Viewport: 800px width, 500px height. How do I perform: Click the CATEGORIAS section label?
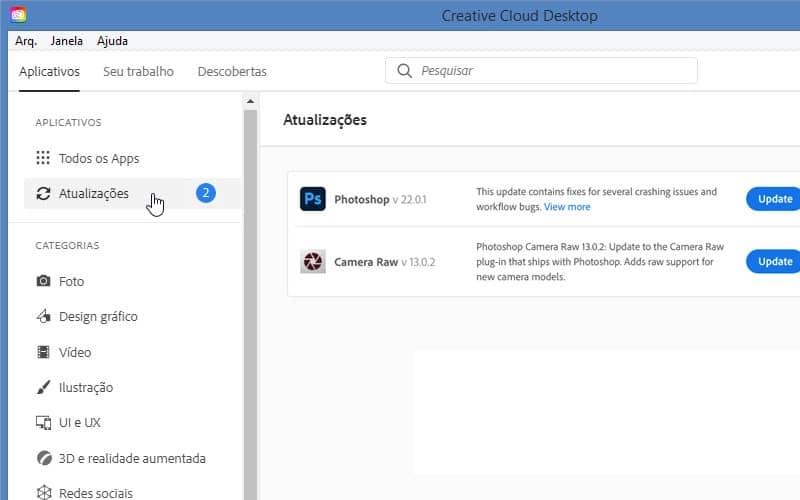pos(67,245)
